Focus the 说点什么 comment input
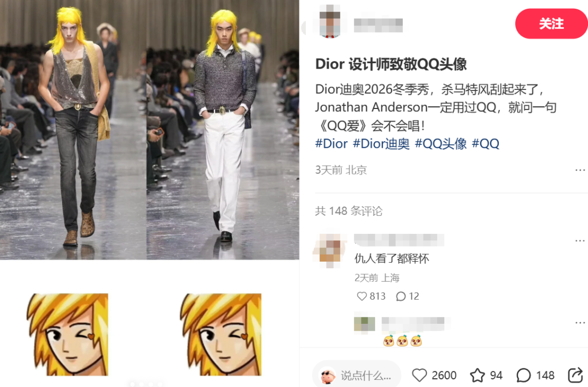 point(357,375)
